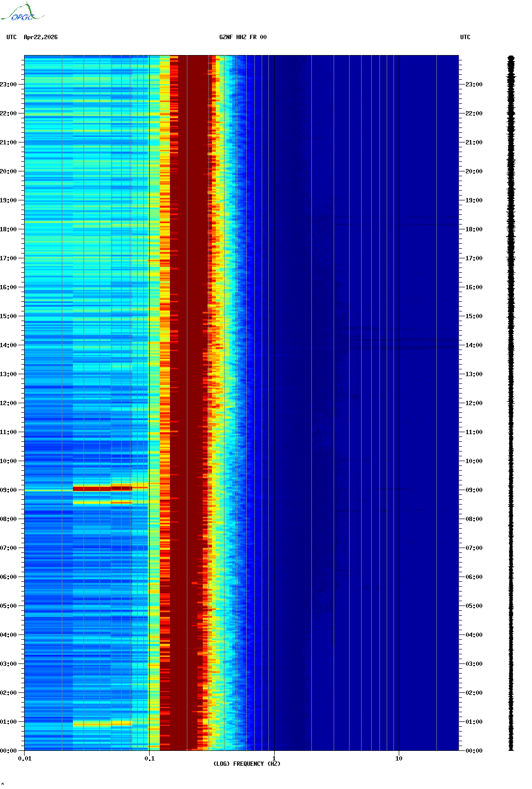Image resolution: width=532 pixels, height=789 pixels.
Task: Click the 0.01 frequency axis label
Action: (x=25, y=759)
